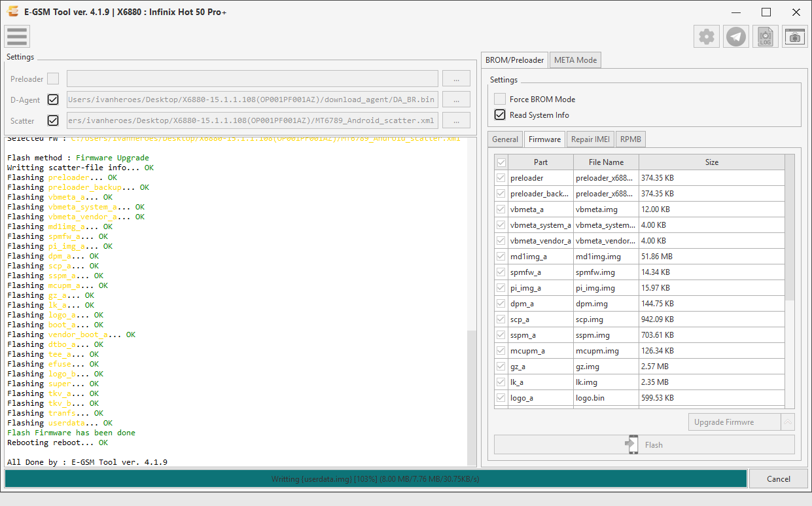The image size is (812, 506).
Task: Click the Scatter path input field
Action: pos(253,120)
